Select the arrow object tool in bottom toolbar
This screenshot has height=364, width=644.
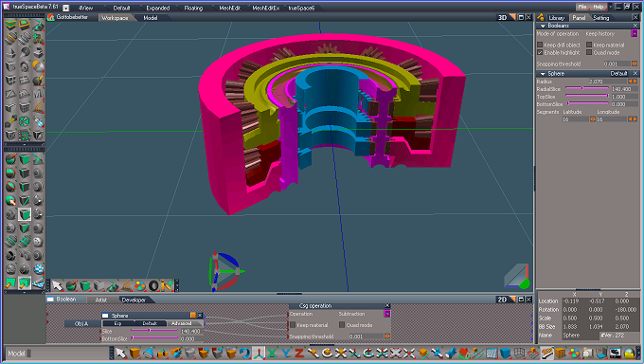(x=120, y=354)
